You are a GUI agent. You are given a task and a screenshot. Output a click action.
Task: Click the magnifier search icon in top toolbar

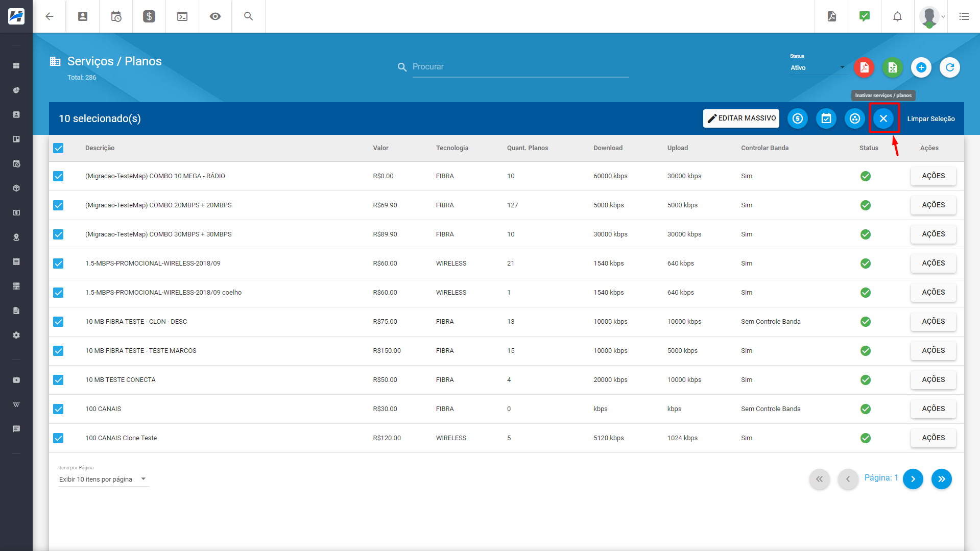(x=248, y=16)
